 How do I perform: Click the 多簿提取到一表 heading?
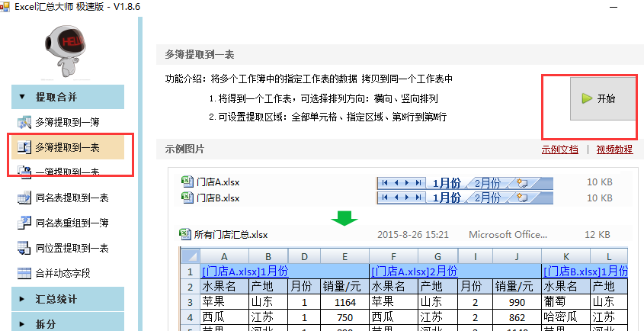click(x=200, y=55)
